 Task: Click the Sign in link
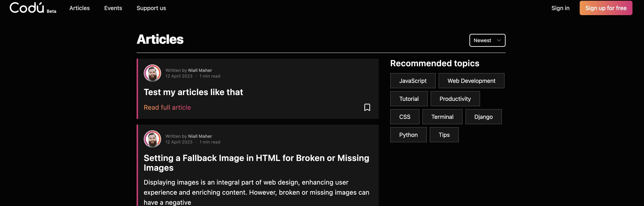(560, 8)
